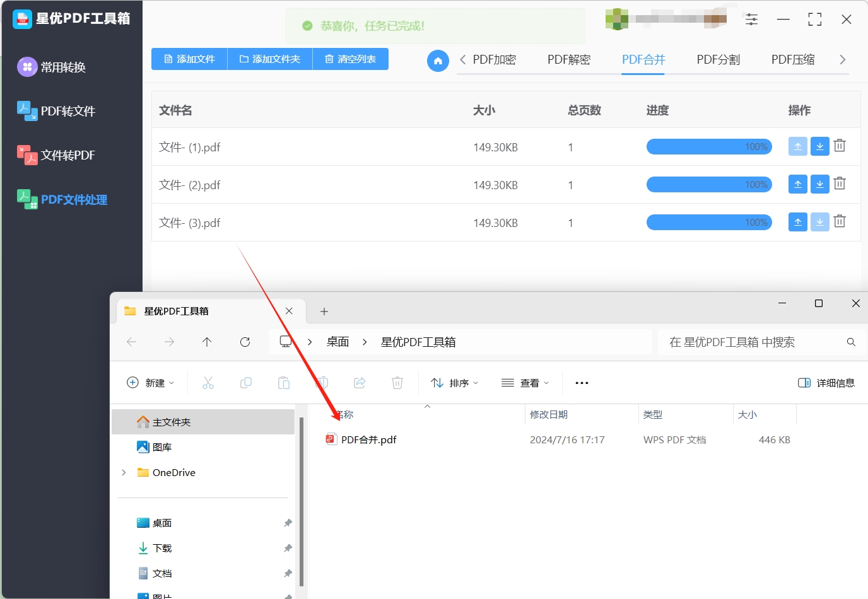Screen dimensions: 868x599
Task: Click the 星优PDF工具箱 app logo
Action: pyautogui.click(x=22, y=20)
